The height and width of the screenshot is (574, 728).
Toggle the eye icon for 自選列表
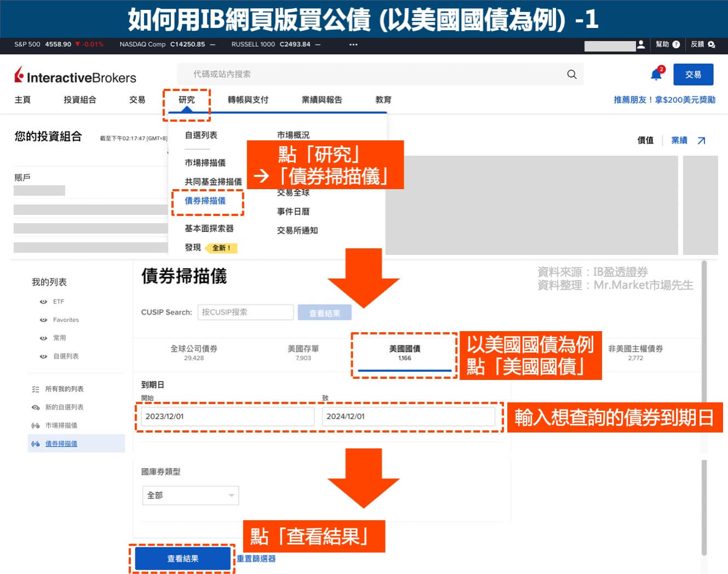coord(43,356)
